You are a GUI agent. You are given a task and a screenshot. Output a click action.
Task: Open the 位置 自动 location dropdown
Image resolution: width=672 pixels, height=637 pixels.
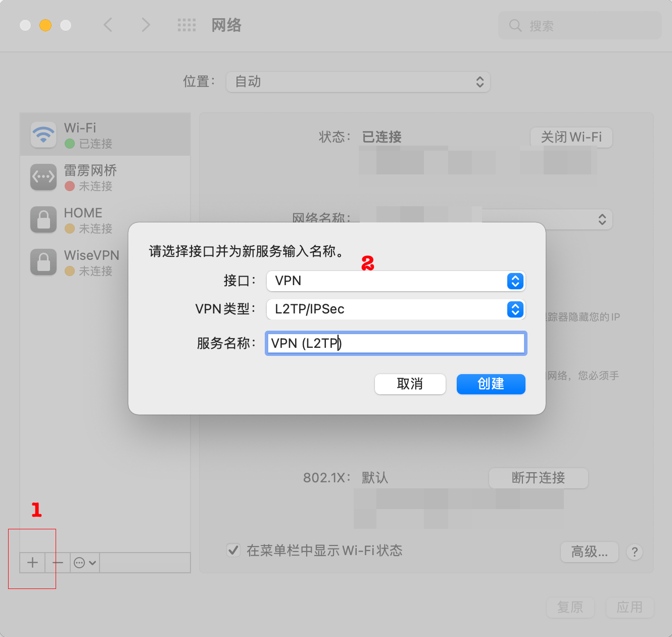pos(358,82)
